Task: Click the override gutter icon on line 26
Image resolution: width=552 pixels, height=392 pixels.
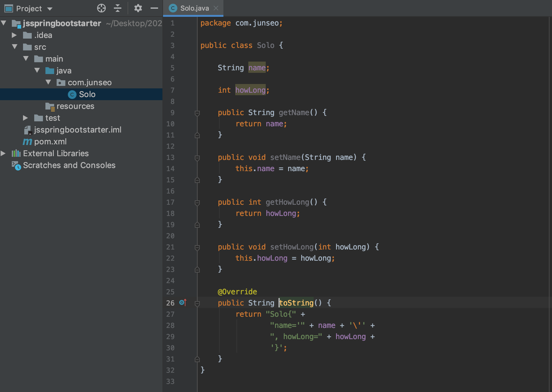Action: pos(183,302)
